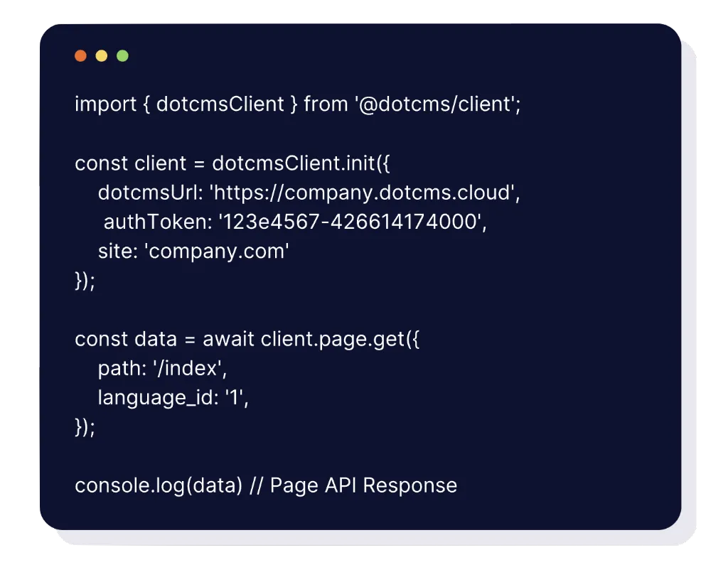The image size is (728, 572).
Task: Click the yellow window dot
Action: pos(101,55)
